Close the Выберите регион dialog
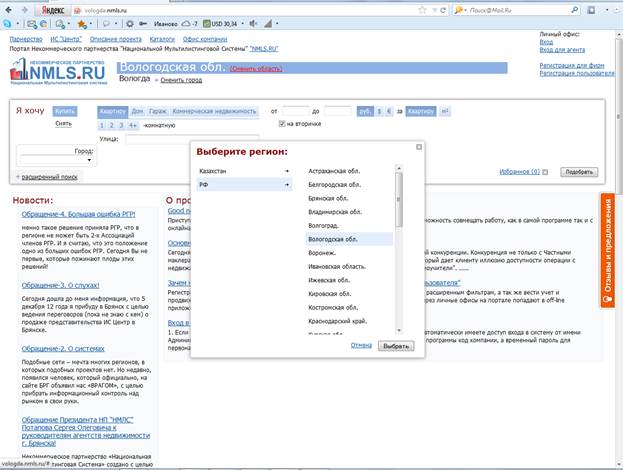The width and height of the screenshot is (623, 470). coord(419,147)
